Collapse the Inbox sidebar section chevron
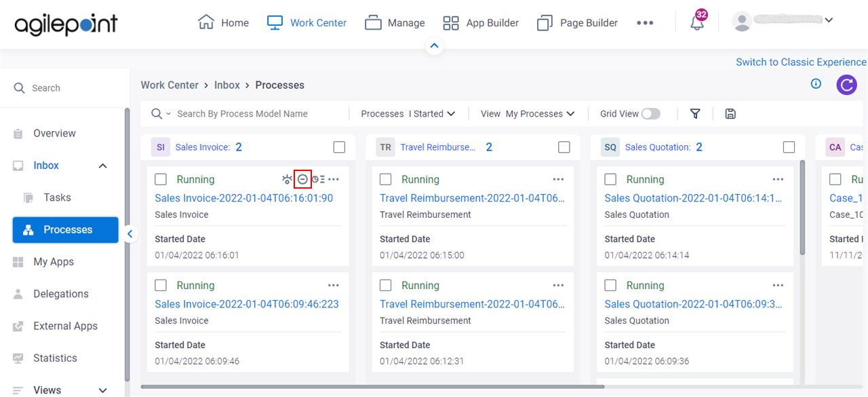This screenshot has width=868, height=397. pyautogui.click(x=103, y=166)
